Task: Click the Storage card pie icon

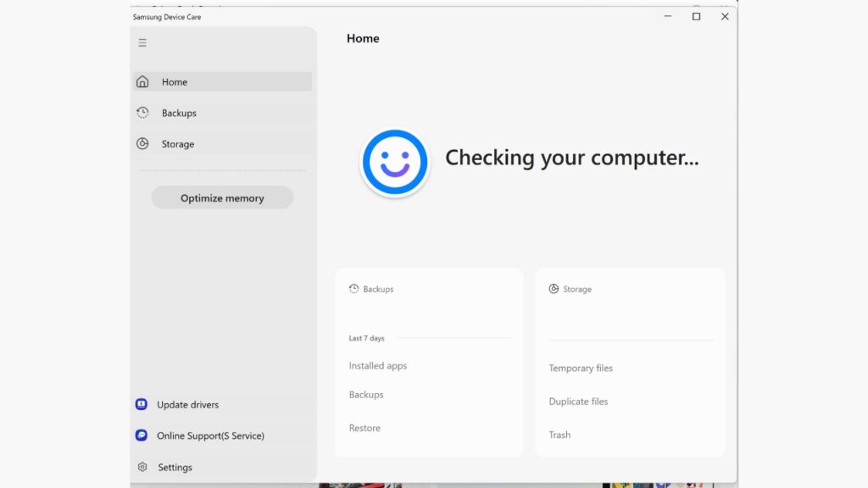Action: (x=554, y=289)
